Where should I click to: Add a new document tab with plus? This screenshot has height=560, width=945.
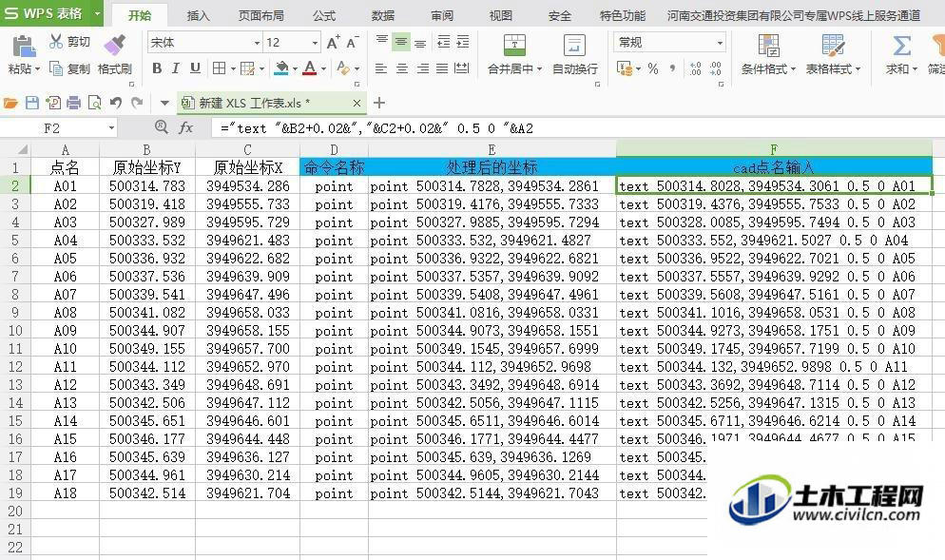coord(379,103)
